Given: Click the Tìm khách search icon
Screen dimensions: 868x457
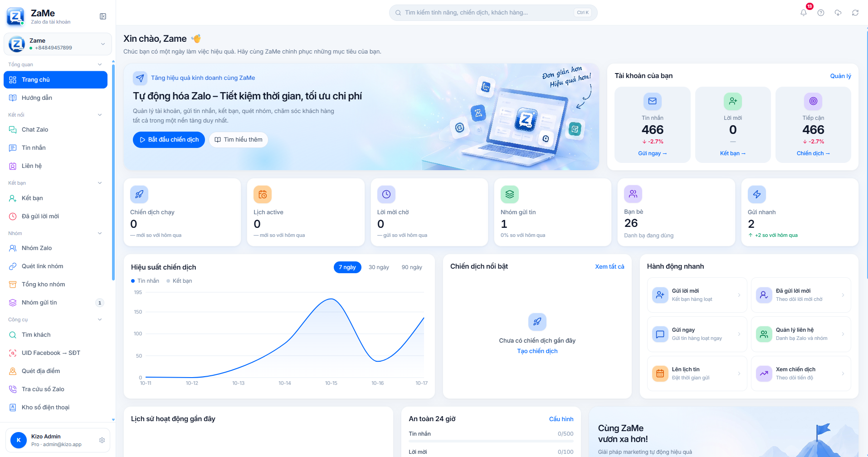Looking at the screenshot, I should 13,335.
